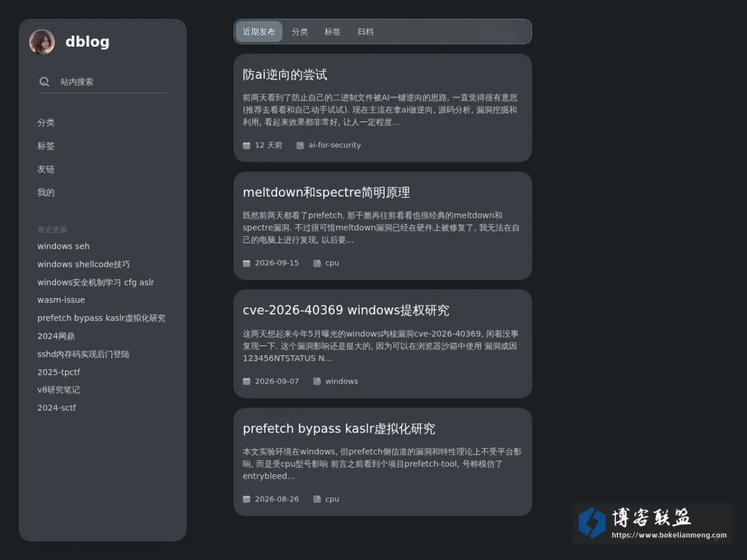Open recent post windows安全机制学习 cfg aslr
Image resolution: width=747 pixels, height=560 pixels.
click(x=96, y=282)
